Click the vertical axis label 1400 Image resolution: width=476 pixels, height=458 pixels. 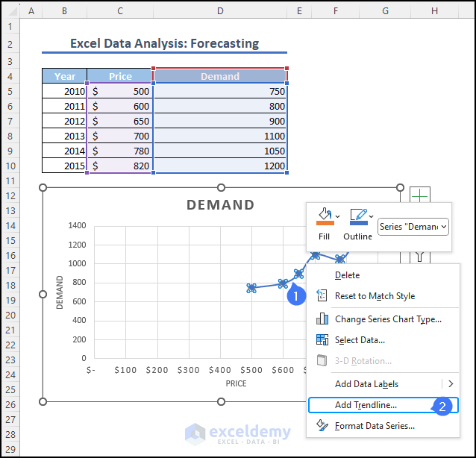pyautogui.click(x=77, y=225)
